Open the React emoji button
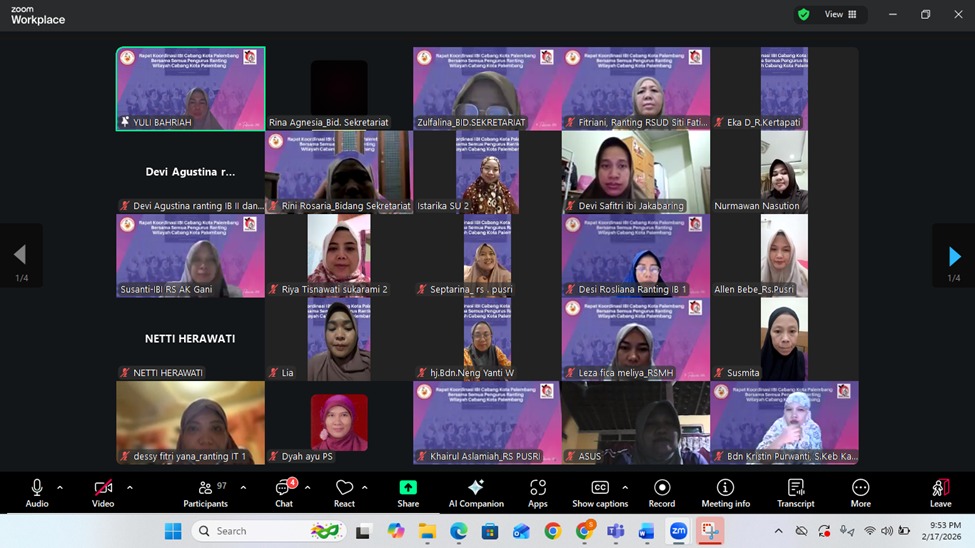 344,494
